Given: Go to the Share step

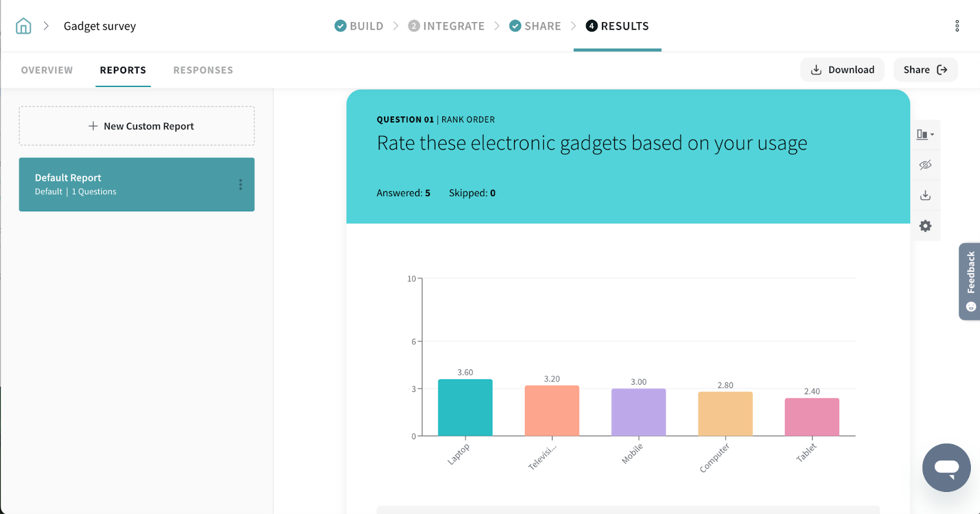Looking at the screenshot, I should point(535,26).
